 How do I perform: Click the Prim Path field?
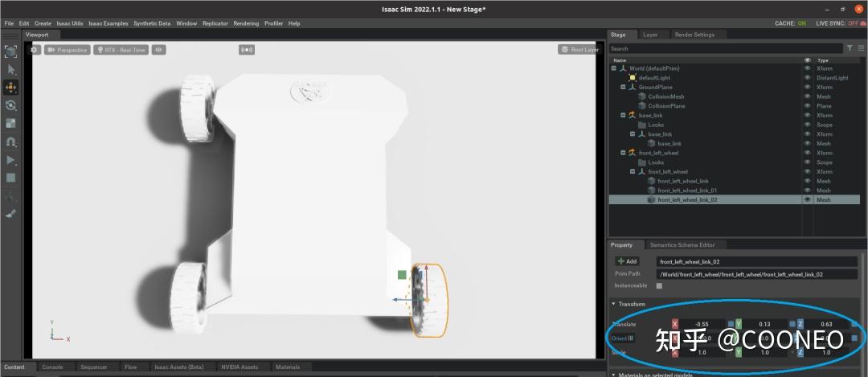click(x=757, y=274)
